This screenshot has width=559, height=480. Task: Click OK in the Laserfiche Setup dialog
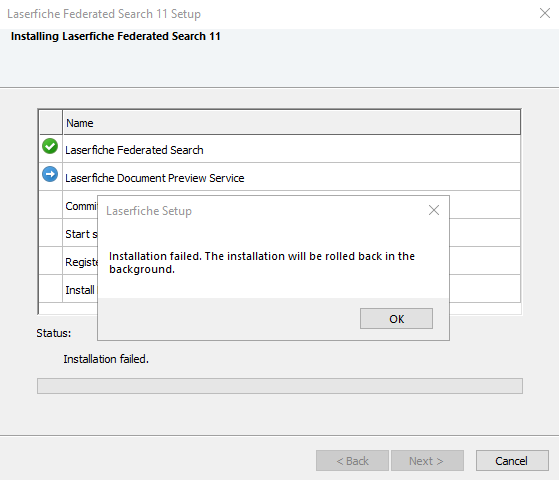pos(396,318)
